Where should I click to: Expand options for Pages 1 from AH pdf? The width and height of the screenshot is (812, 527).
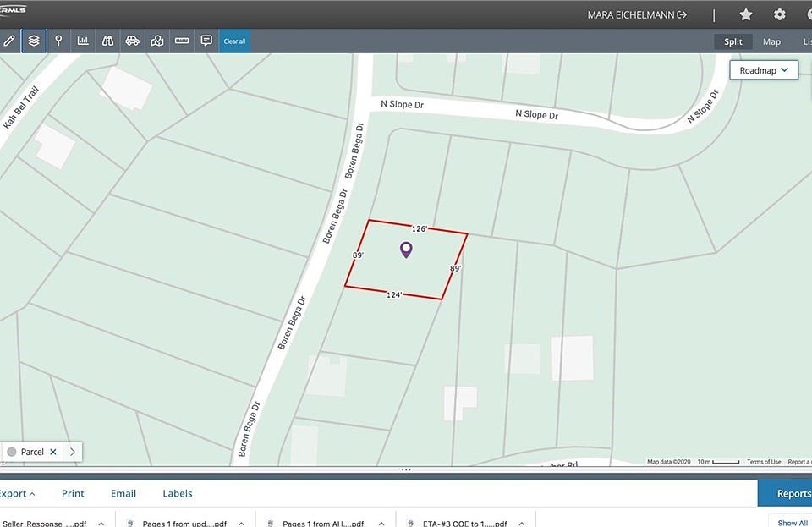(381, 524)
